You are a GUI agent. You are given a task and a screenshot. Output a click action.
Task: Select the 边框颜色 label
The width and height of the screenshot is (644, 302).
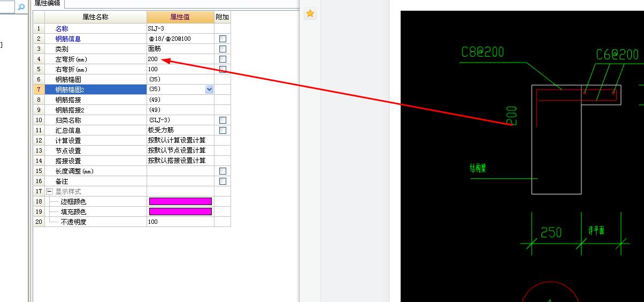click(73, 201)
